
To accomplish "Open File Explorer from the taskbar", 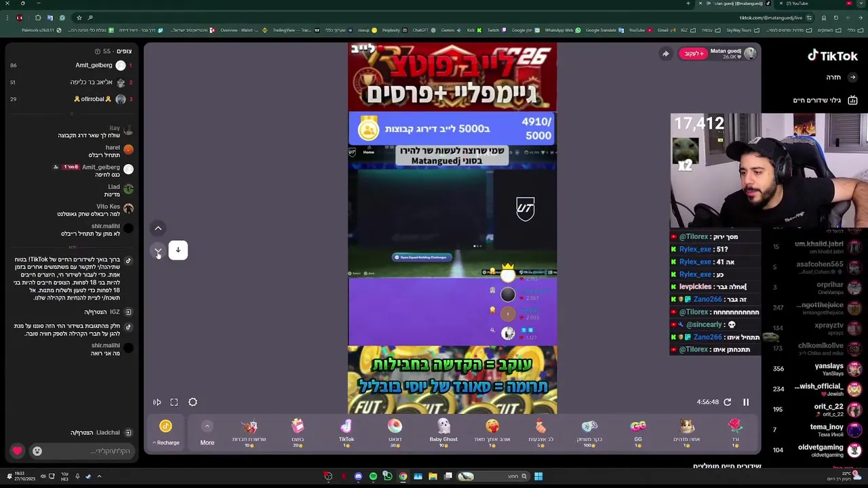I will [x=433, y=476].
